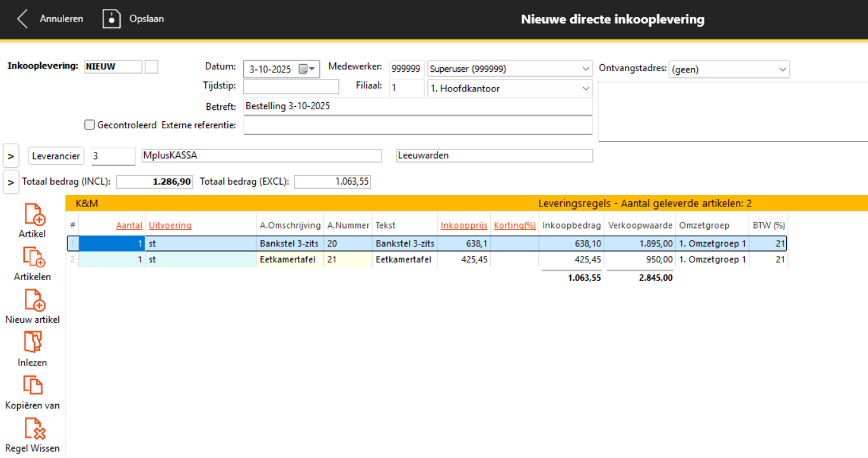Click the Inlezen import icon
868x458 pixels.
coord(32,342)
